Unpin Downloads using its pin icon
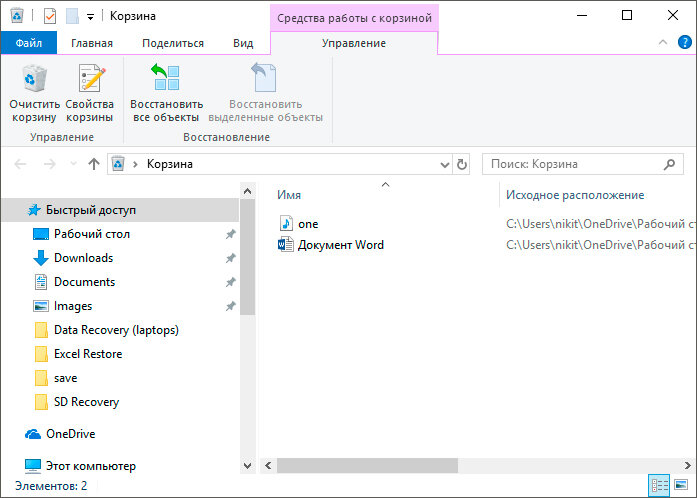 tap(230, 258)
